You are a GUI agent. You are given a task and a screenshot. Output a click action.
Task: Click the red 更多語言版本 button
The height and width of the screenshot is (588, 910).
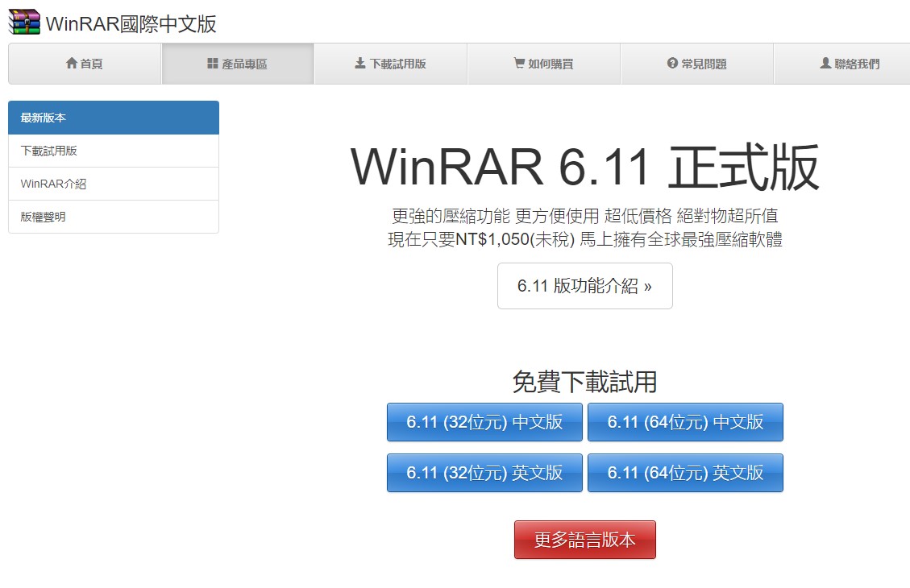click(584, 540)
